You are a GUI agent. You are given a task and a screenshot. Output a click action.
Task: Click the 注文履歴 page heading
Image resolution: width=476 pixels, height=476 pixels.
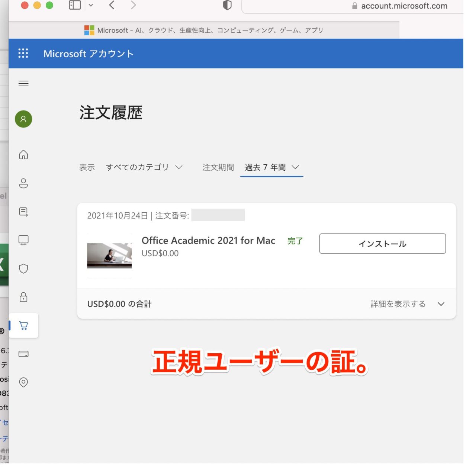[x=111, y=113]
